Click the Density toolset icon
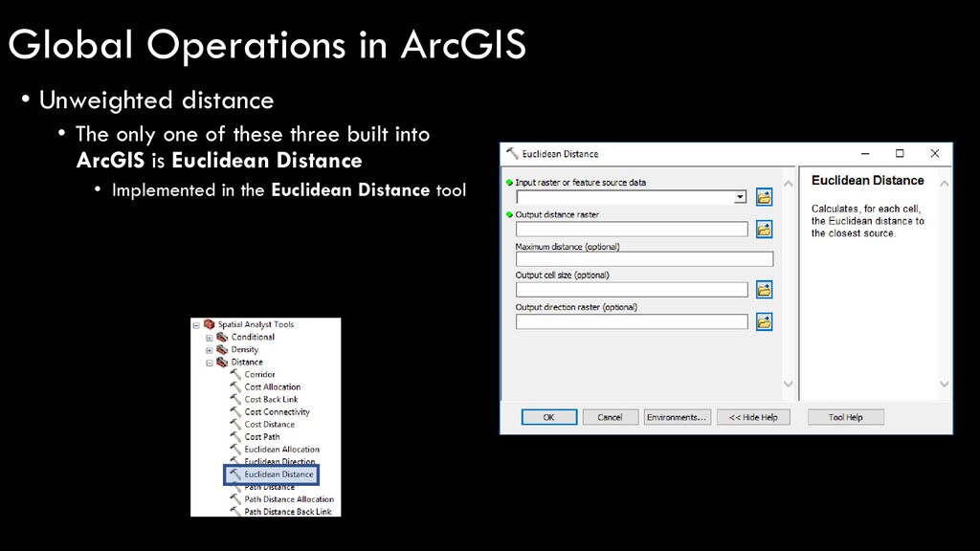This screenshot has height=551, width=980. (x=222, y=349)
